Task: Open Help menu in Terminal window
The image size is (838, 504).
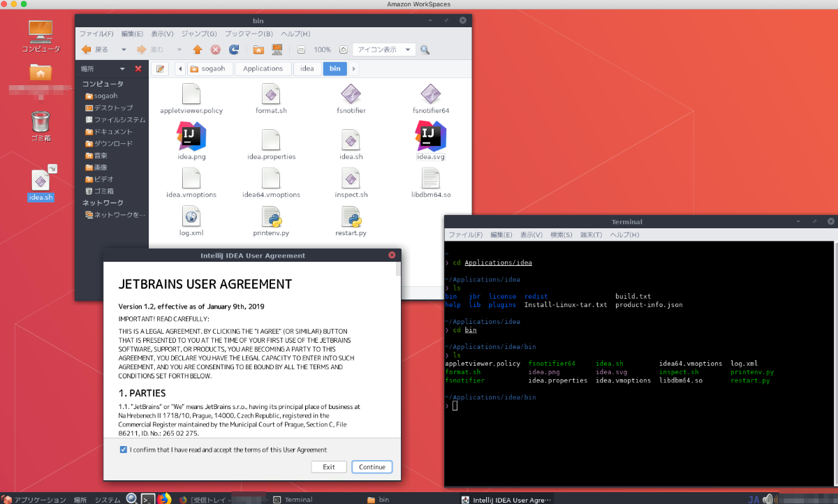Action: pyautogui.click(x=624, y=235)
